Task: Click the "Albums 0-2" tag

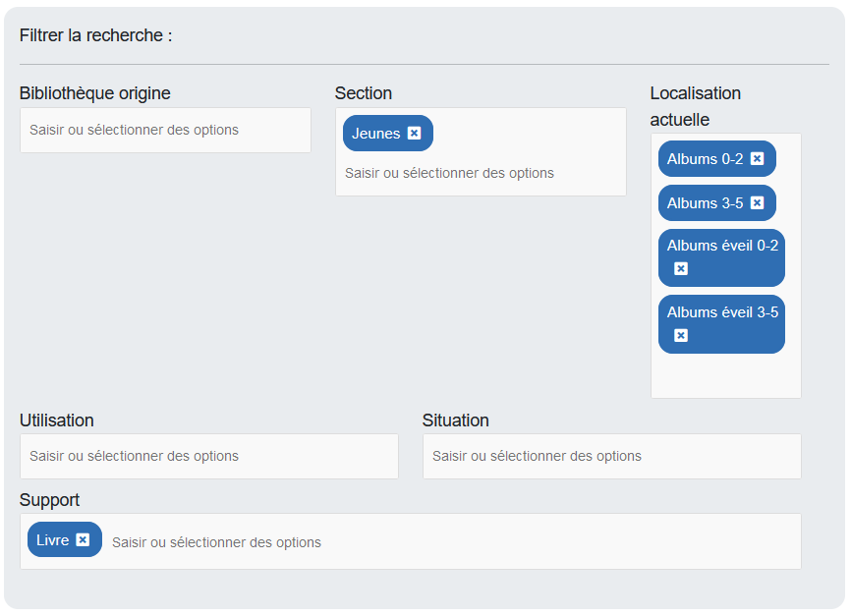Action: [709, 158]
